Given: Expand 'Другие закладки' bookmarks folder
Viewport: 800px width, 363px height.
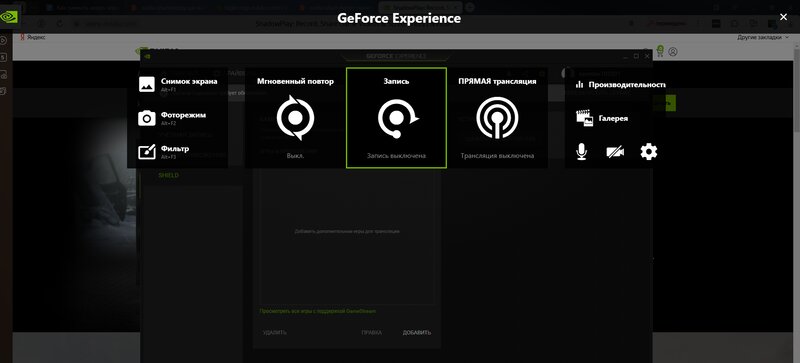Looking at the screenshot, I should tap(763, 37).
